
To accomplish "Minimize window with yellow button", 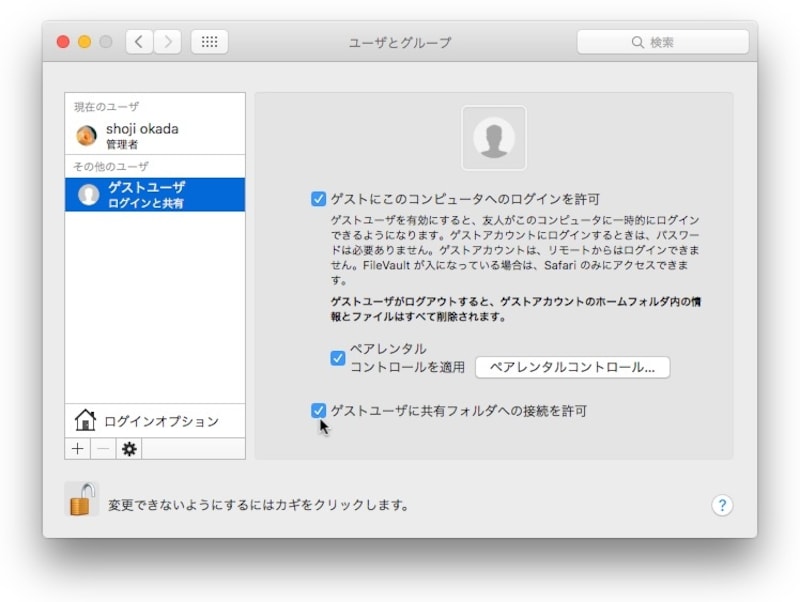I will tap(84, 42).
